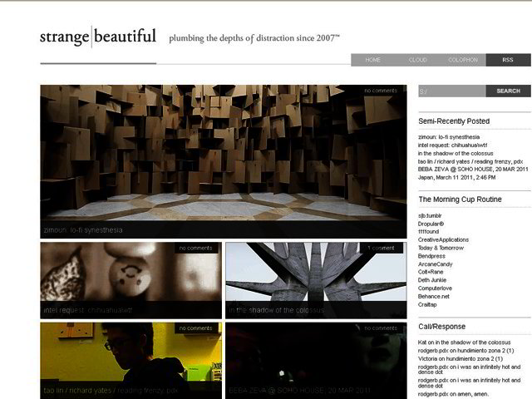532x399 pixels.
Task: Visit the sjb.tumblr link
Action: [430, 216]
